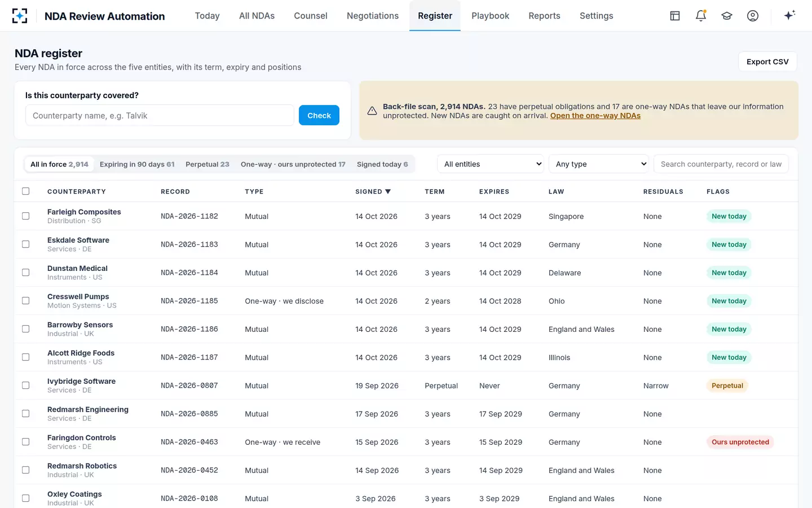Image resolution: width=812 pixels, height=508 pixels.
Task: Open the notifications bell
Action: pos(701,16)
